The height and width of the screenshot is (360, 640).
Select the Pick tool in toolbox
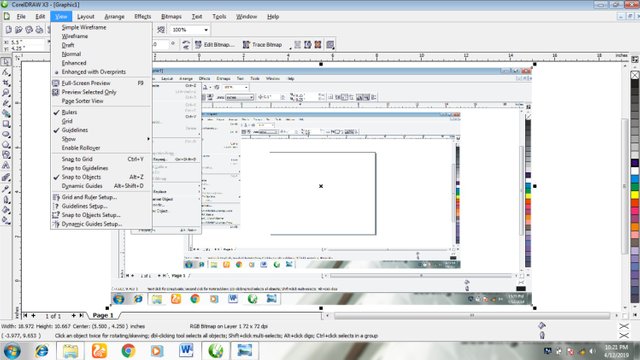click(6, 62)
